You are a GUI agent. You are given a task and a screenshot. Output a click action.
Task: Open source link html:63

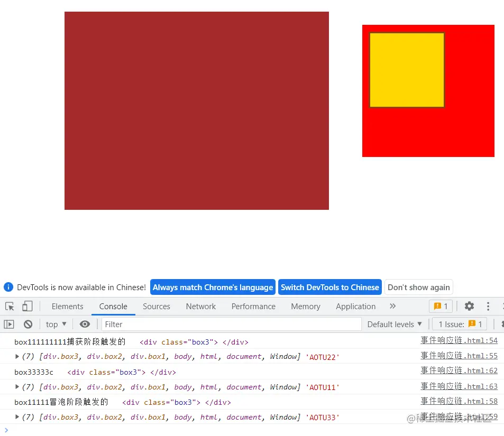coord(459,386)
